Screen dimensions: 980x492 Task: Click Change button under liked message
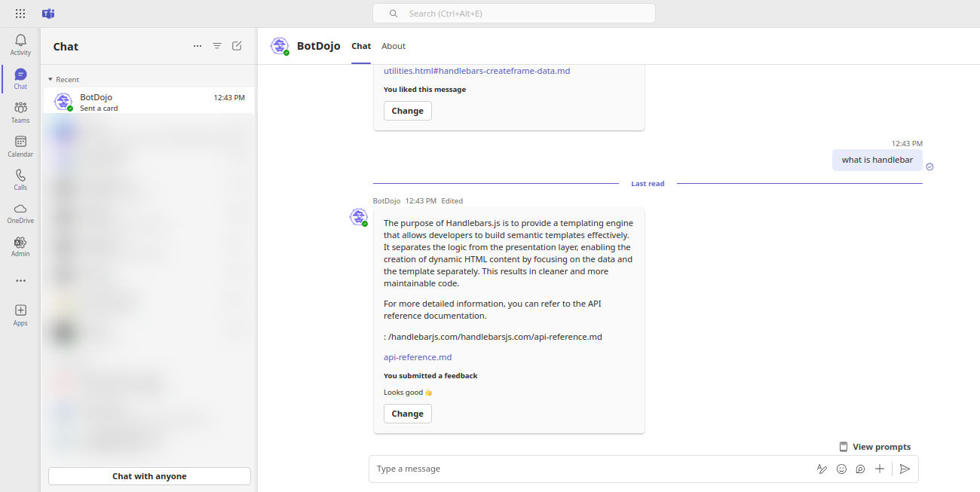(408, 111)
